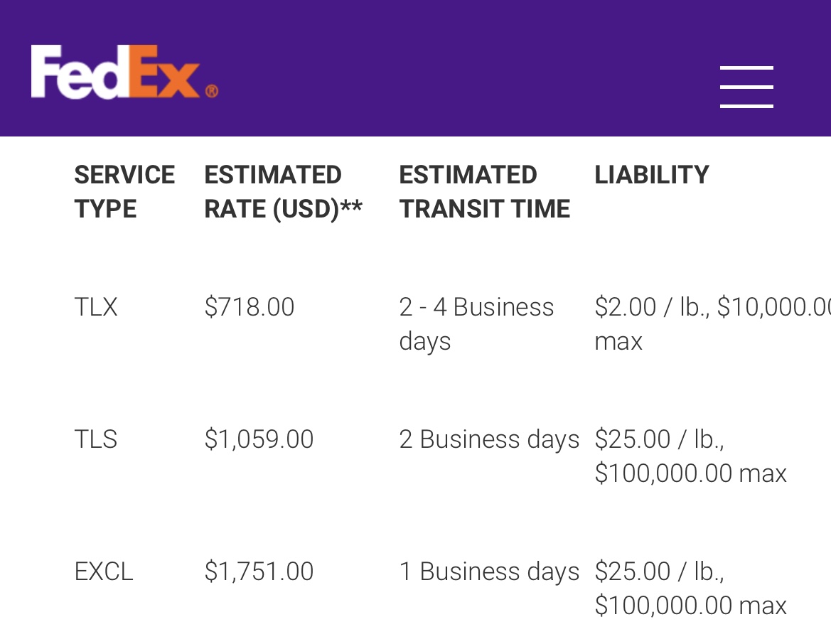Click the FedEx logo

point(117,73)
